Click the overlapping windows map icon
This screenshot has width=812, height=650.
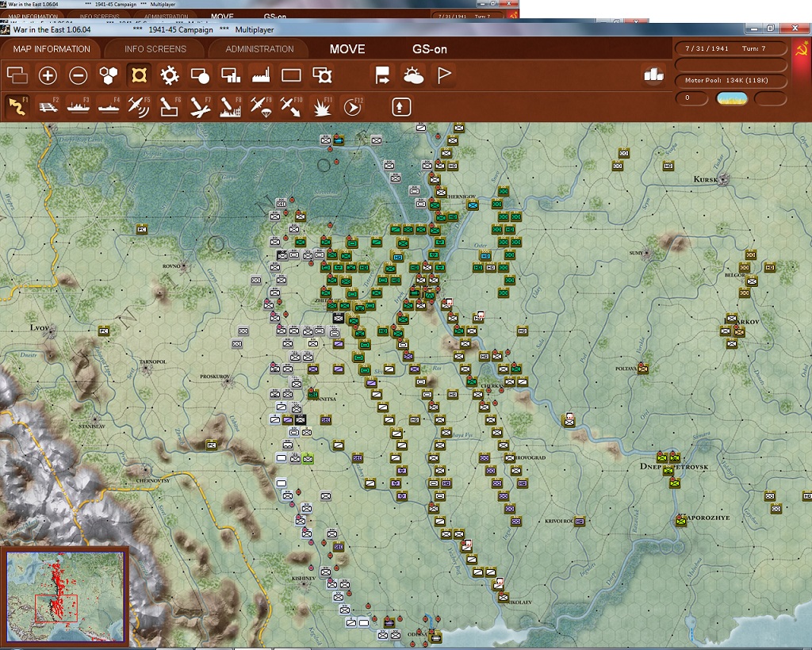click(x=17, y=75)
